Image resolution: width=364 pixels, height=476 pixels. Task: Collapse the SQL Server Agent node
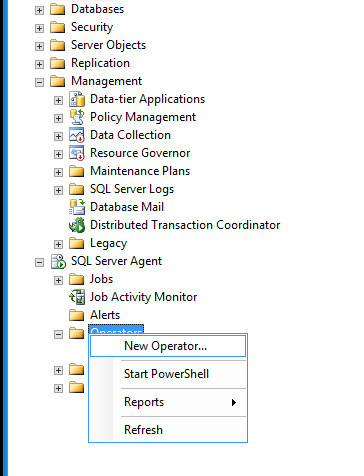coord(39,263)
